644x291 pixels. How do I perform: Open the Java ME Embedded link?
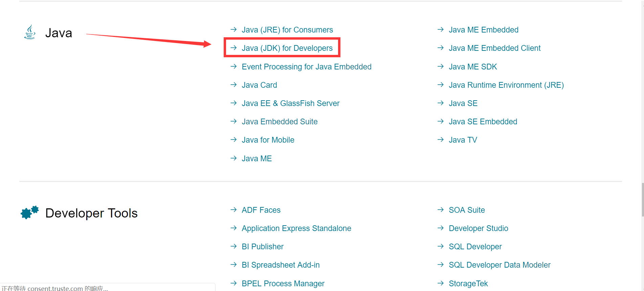pos(484,30)
